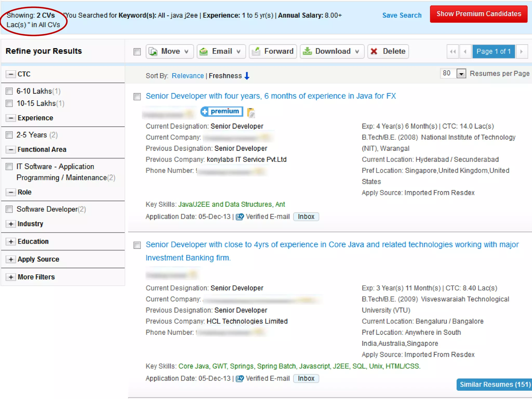The image size is (532, 399).
Task: Click the Freshness sort direction arrow
Action: [247, 76]
